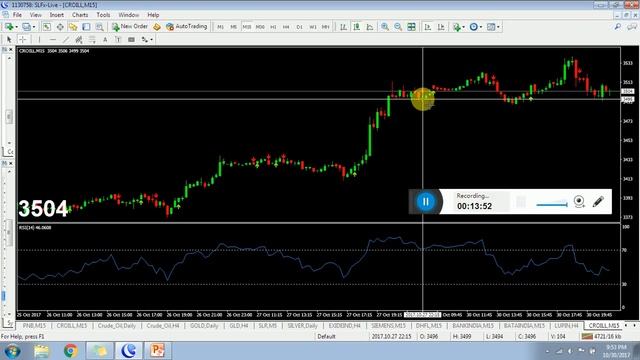Screen dimensions: 640x360
Task: Switch to the LUPIN,H4 chart tab
Action: pyautogui.click(x=566, y=326)
